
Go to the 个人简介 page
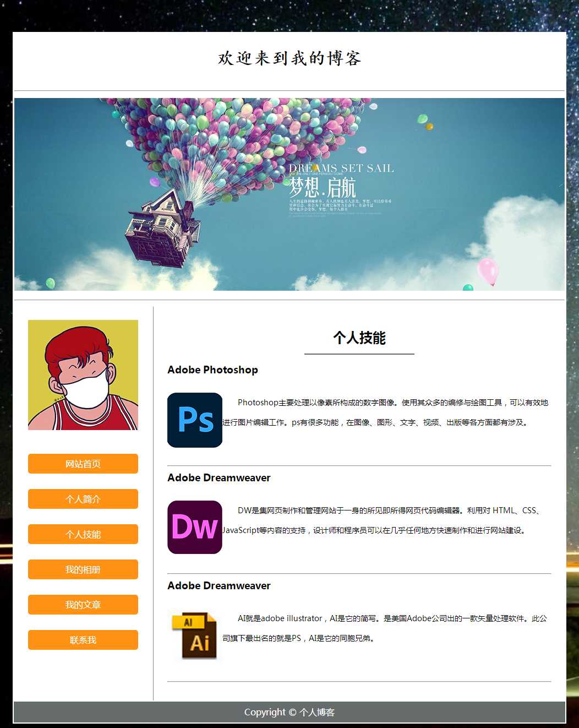pos(83,499)
